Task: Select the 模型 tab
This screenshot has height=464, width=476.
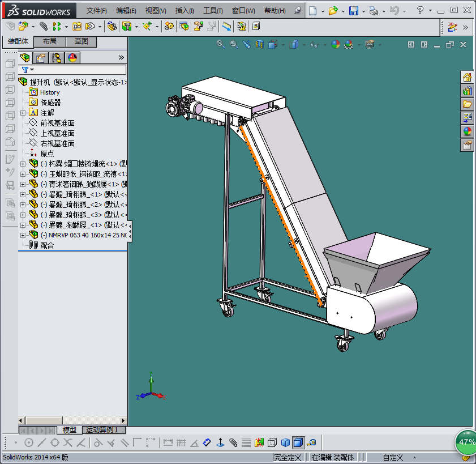Action: pos(70,430)
